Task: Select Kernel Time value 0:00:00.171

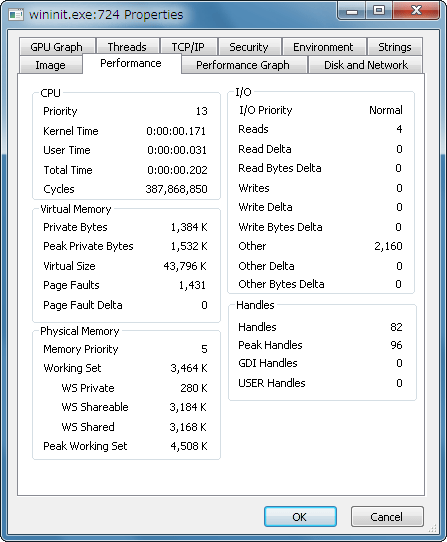Action: pyautogui.click(x=176, y=131)
